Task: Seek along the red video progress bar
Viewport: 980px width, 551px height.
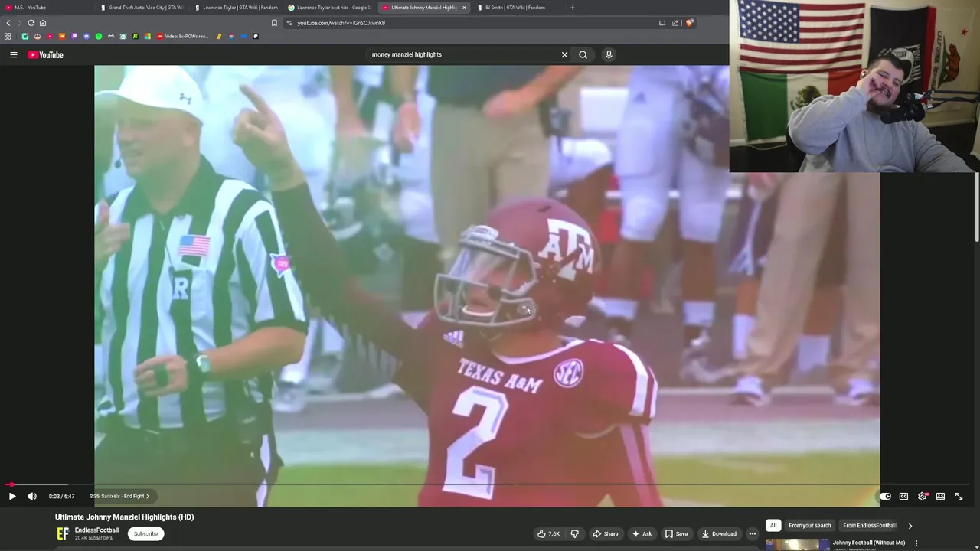Action: (490, 484)
